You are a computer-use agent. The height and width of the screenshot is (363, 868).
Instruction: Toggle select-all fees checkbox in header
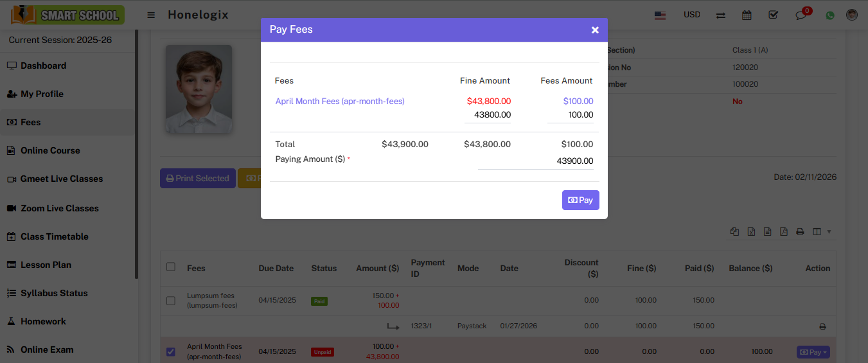(170, 267)
